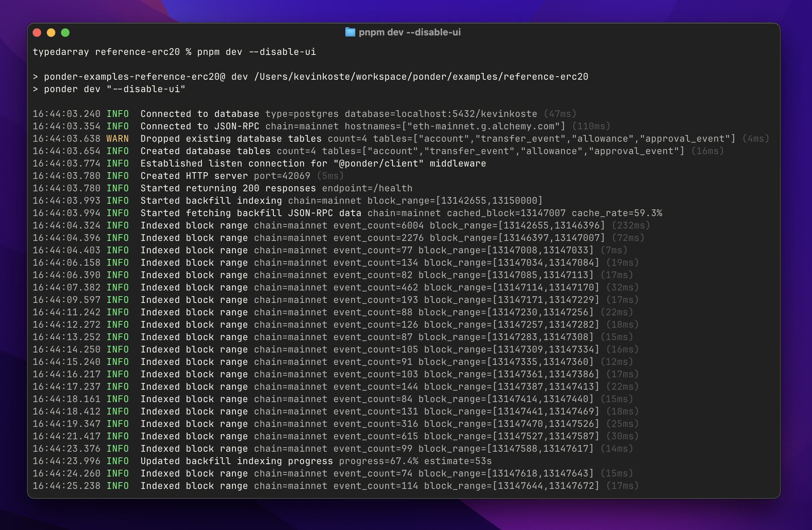Click the 'ponder dev' command text
The image size is (812, 530).
(x=73, y=89)
